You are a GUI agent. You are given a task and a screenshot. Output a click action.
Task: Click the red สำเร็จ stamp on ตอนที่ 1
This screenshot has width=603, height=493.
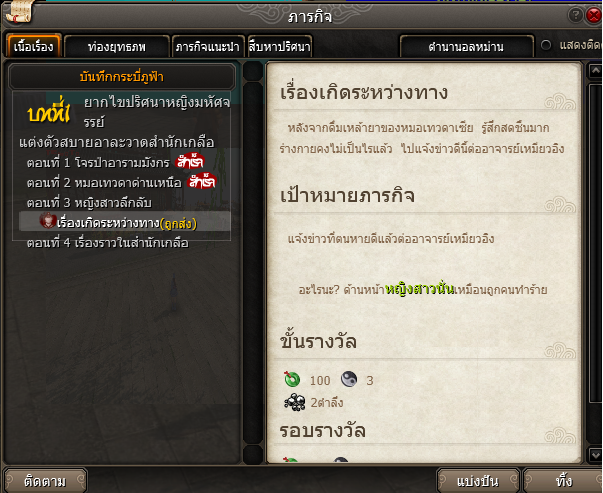point(190,162)
